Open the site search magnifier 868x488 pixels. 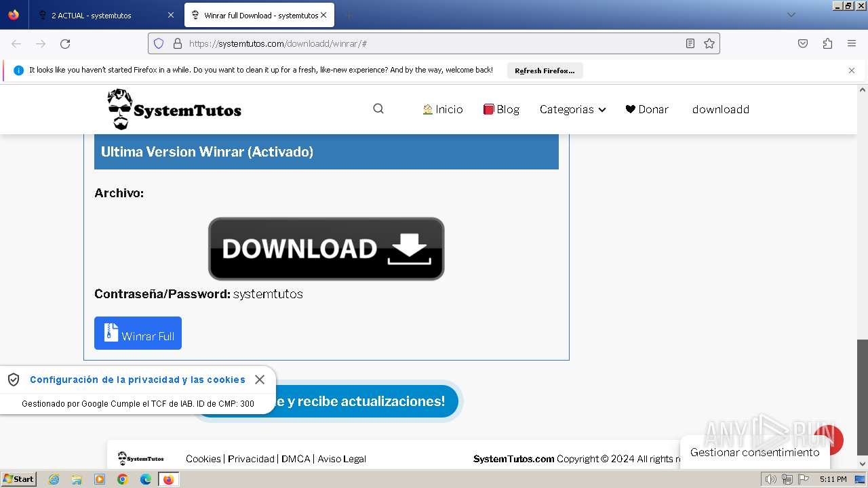378,108
